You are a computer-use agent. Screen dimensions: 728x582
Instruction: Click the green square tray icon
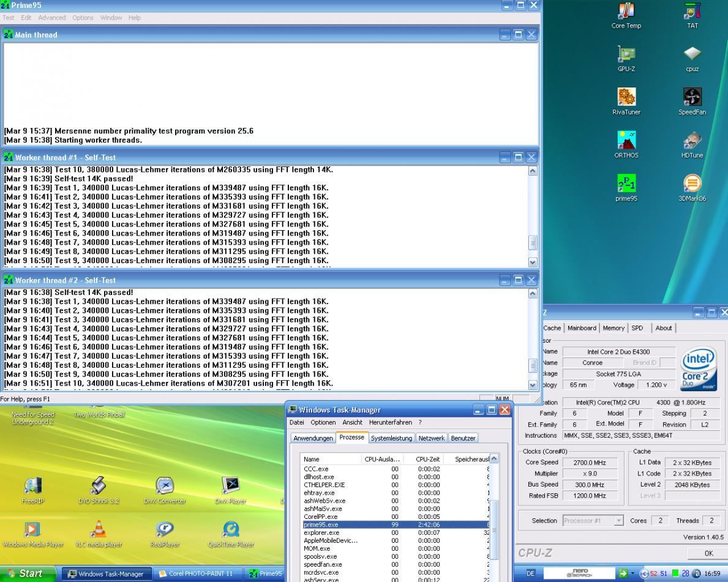click(675, 573)
